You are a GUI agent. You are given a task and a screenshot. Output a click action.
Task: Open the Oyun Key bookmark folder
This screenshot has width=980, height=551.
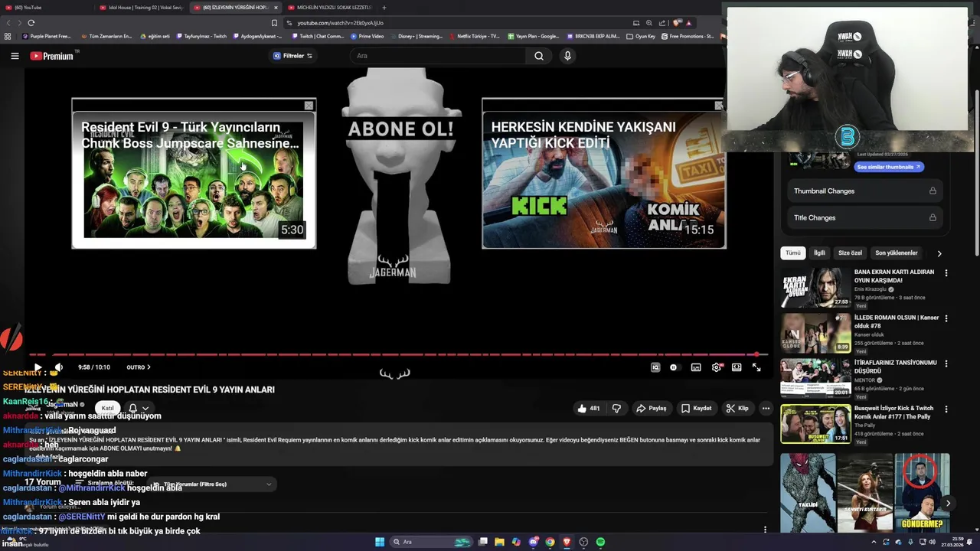click(x=641, y=36)
